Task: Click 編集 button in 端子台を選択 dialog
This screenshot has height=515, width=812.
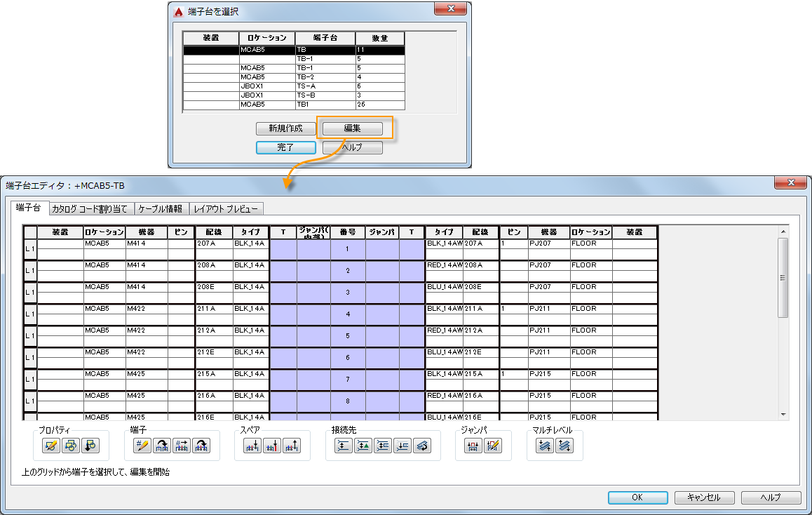Action: click(x=353, y=128)
